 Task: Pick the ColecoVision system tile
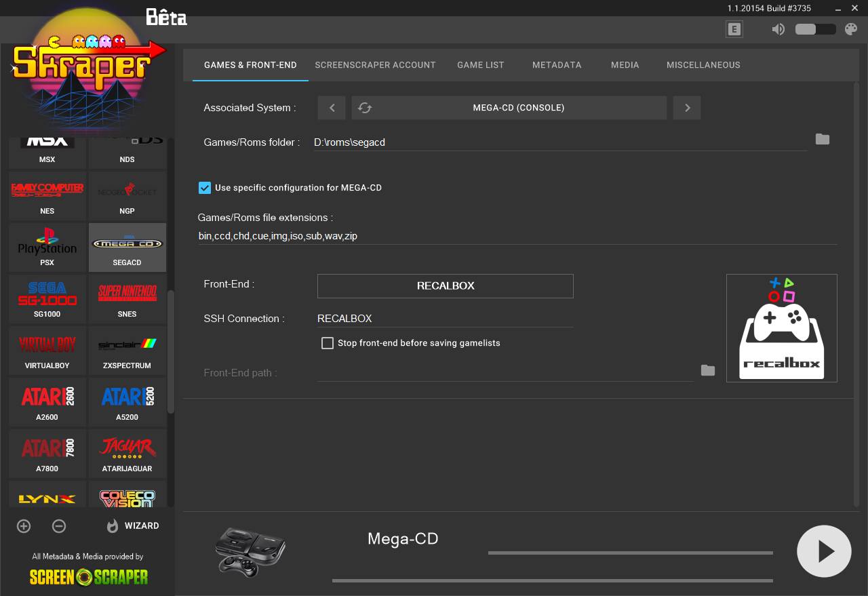click(127, 494)
